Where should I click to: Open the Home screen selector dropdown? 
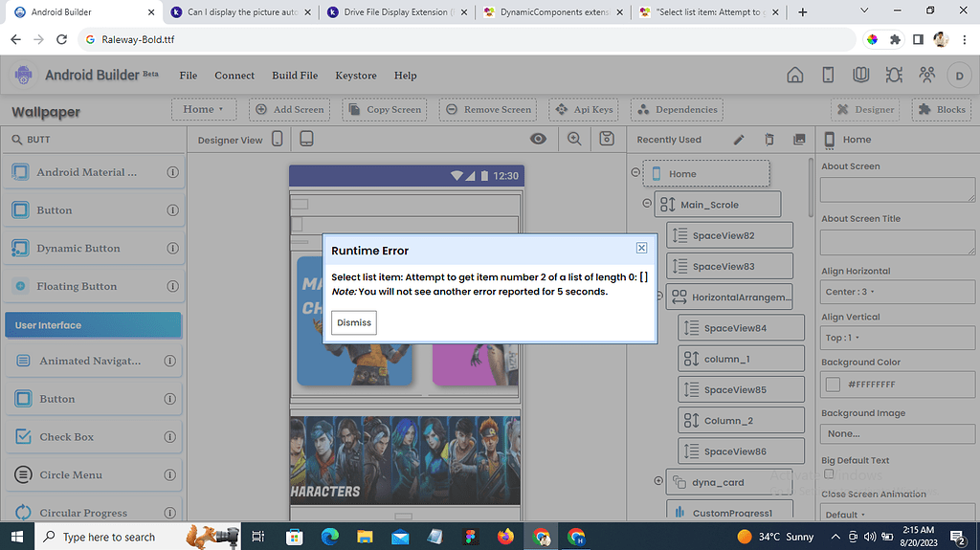pos(204,109)
